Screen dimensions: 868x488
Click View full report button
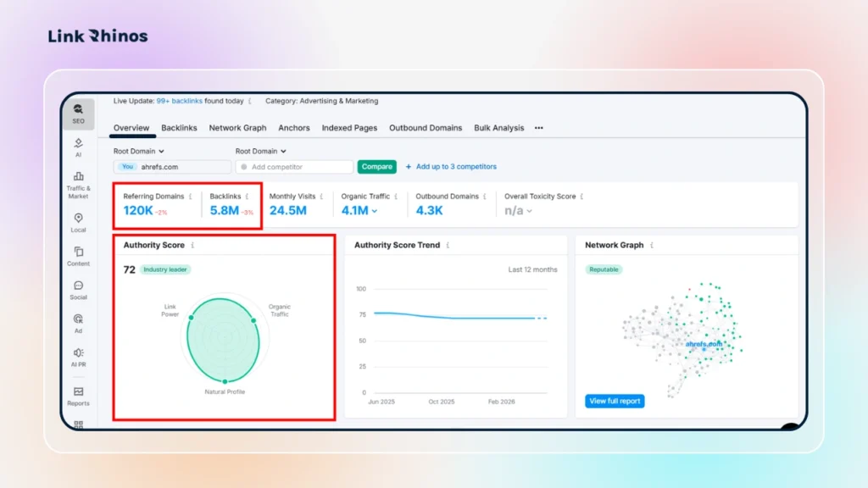pos(615,401)
